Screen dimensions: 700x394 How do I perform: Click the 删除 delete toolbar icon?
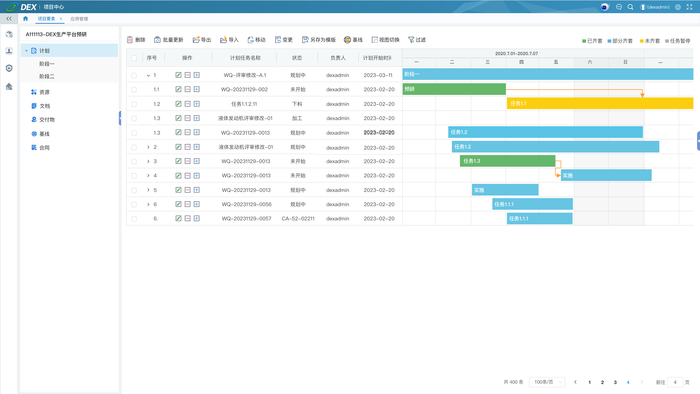(130, 40)
